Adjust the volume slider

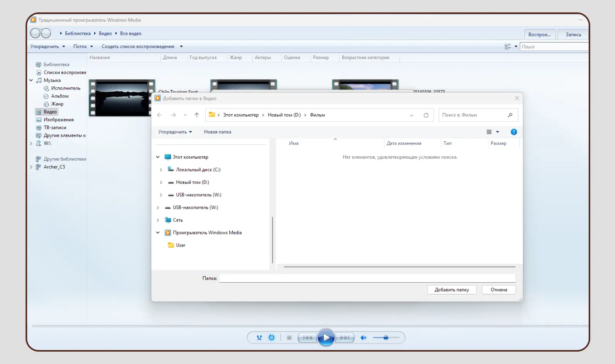pos(386,338)
